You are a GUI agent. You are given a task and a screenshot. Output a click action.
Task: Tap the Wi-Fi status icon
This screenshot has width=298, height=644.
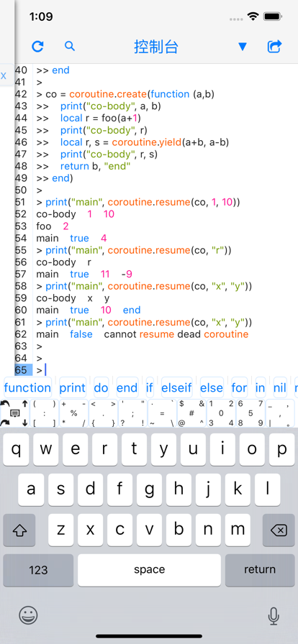(253, 17)
